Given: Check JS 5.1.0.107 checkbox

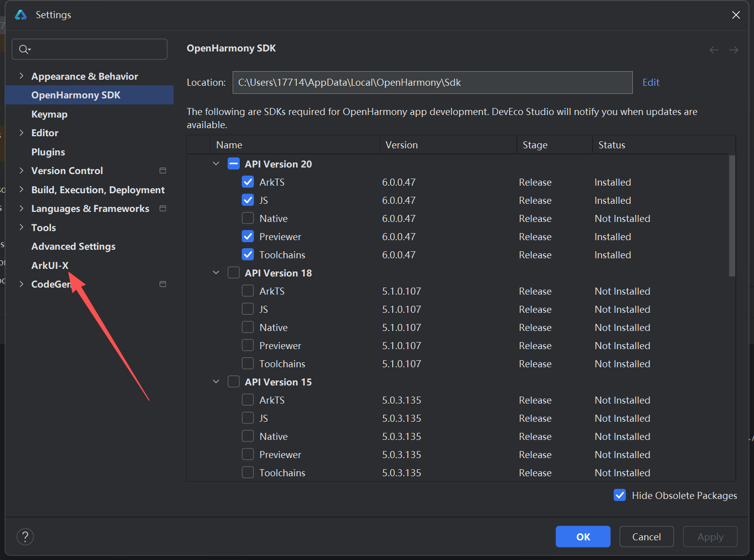Looking at the screenshot, I should [248, 309].
